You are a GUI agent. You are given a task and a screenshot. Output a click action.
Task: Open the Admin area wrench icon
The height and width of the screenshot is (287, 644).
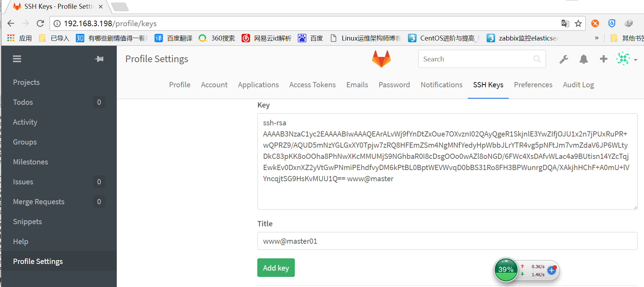tap(564, 59)
